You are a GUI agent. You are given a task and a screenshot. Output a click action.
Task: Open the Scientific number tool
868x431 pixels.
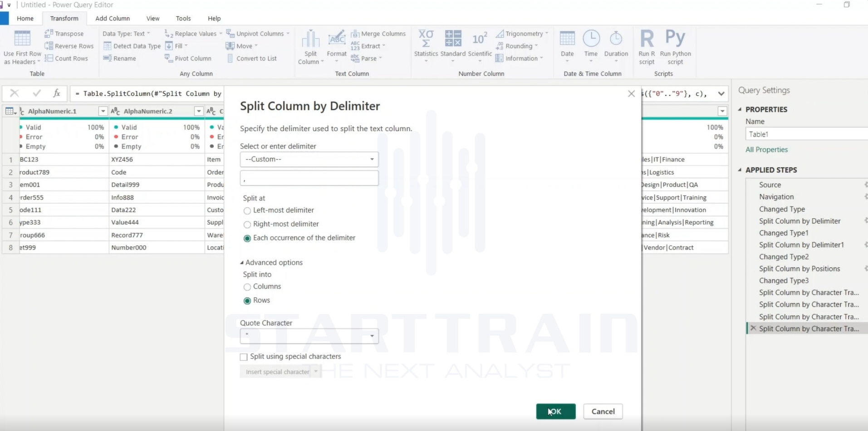pos(480,46)
